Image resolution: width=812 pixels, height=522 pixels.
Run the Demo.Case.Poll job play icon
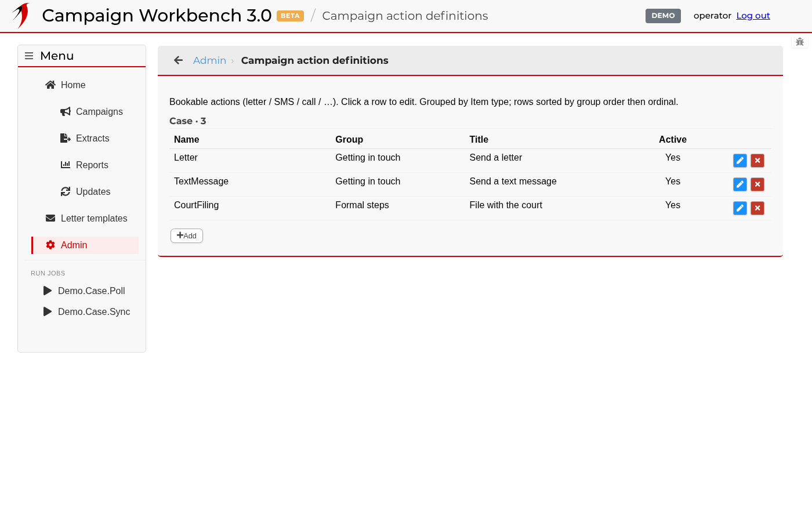(x=48, y=291)
